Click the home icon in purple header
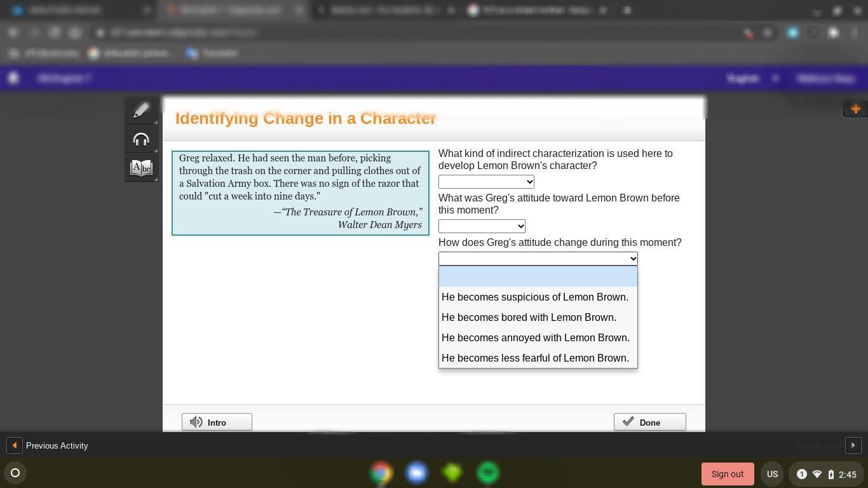 click(13, 78)
